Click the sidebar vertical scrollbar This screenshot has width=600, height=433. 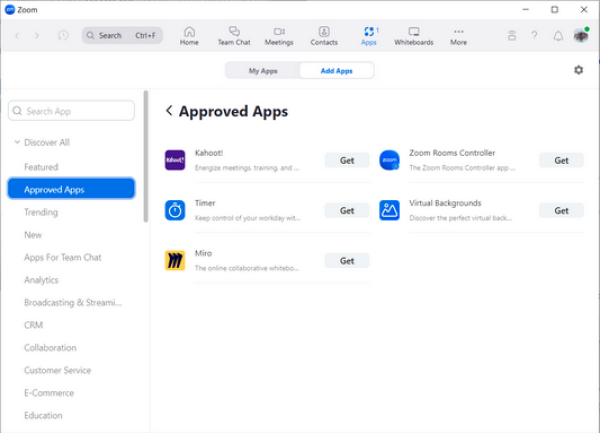146,160
